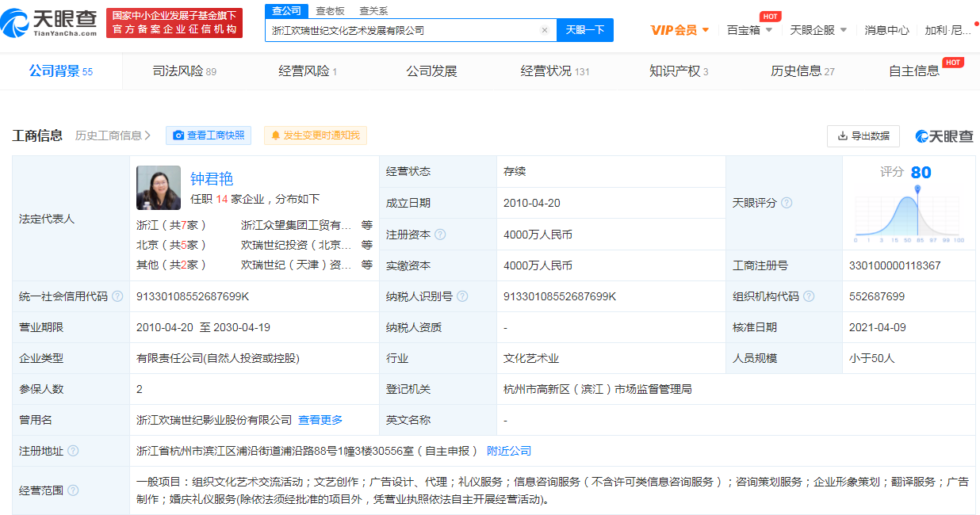This screenshot has width=980, height=515.
Task: Open 浙江众望集团工贸有... company link
Action: coord(296,225)
